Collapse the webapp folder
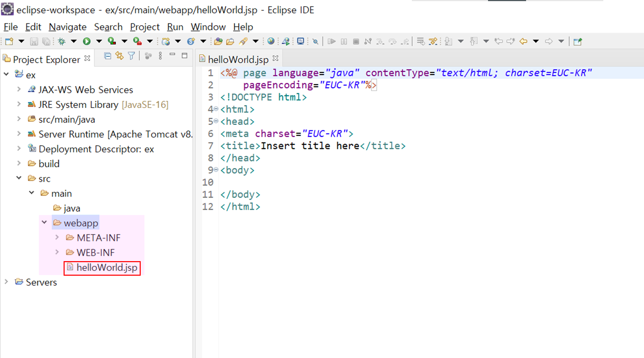 [x=44, y=223]
